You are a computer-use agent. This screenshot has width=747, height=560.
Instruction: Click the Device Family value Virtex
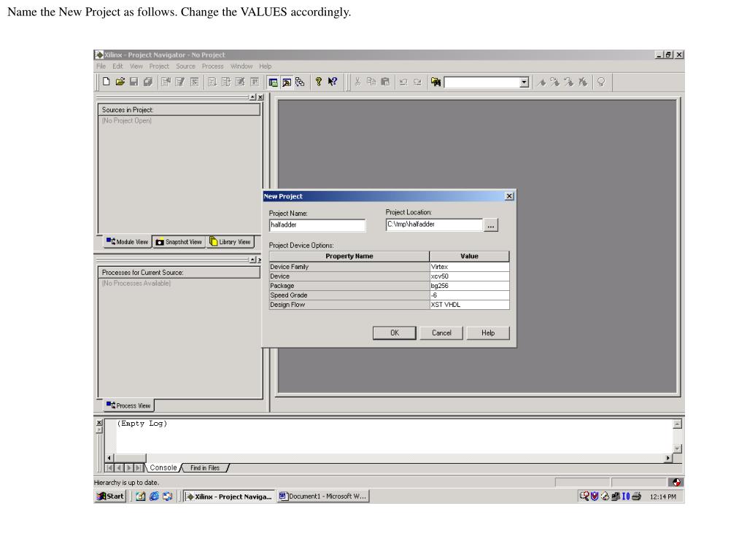point(469,267)
